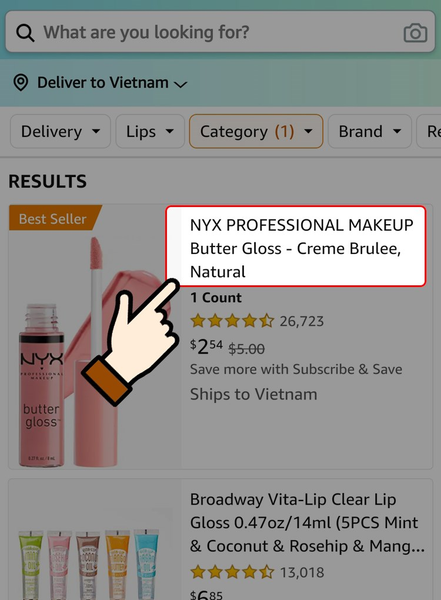Click the 13,018 reviews count
The height and width of the screenshot is (600, 441).
click(302, 572)
